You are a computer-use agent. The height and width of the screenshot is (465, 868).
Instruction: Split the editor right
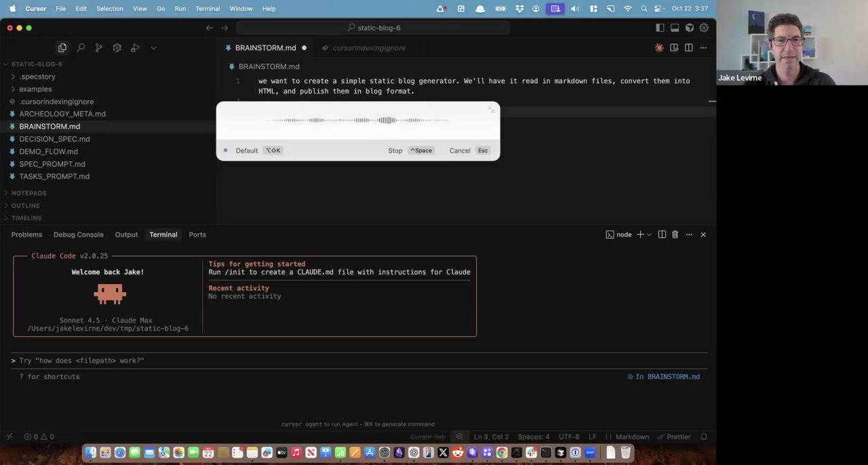[688, 47]
